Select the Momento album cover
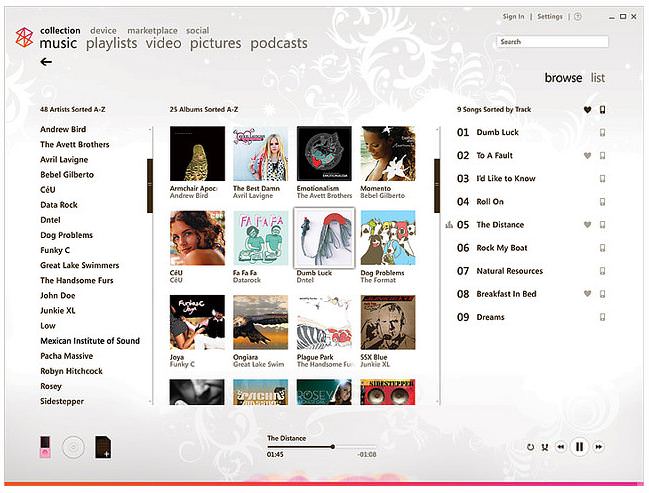Image resolution: width=649 pixels, height=493 pixels. pos(388,154)
